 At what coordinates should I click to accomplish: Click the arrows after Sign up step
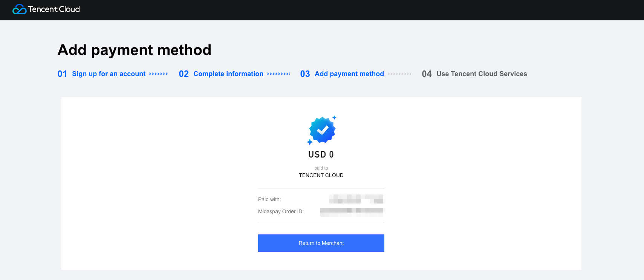point(158,74)
